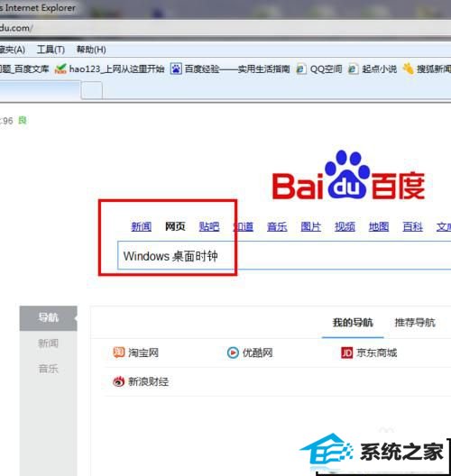Switch to the 新闻 search category
451x476 pixels.
[x=142, y=226]
